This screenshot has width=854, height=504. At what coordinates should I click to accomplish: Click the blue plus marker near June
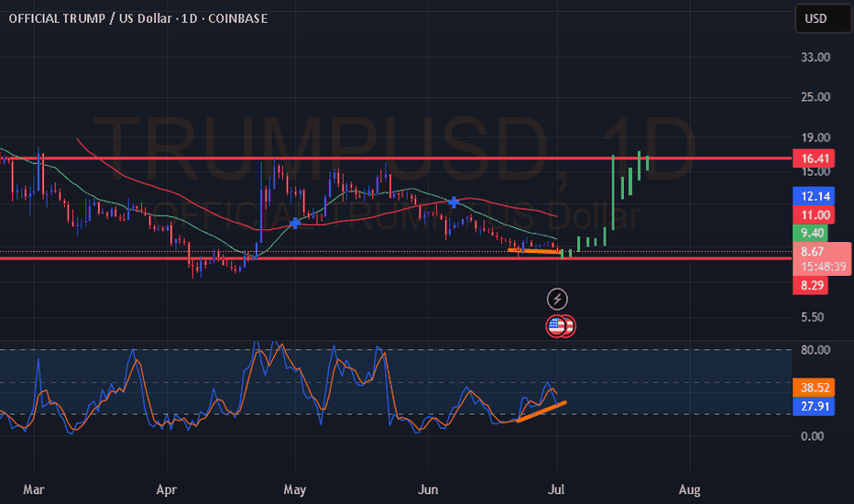[454, 202]
